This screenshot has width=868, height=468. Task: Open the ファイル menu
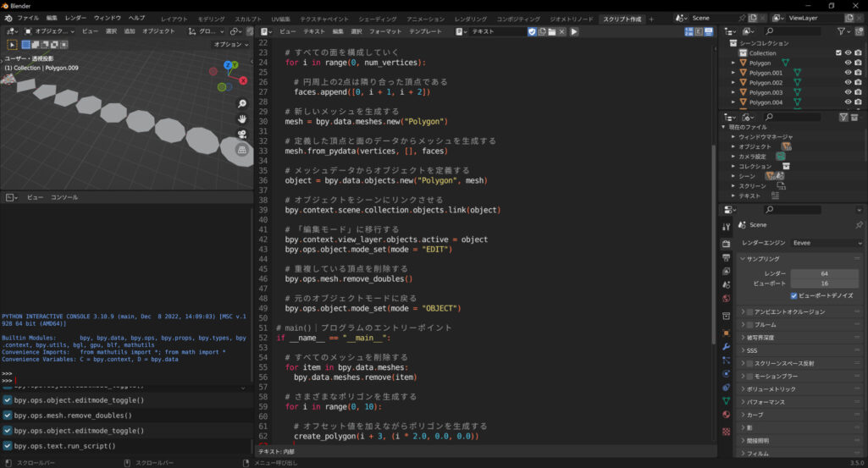pos(28,19)
